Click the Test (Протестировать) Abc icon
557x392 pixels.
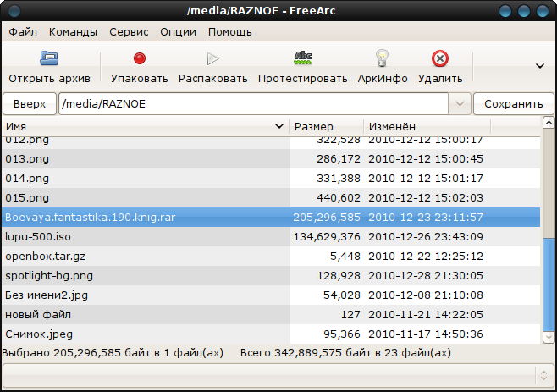[303, 58]
